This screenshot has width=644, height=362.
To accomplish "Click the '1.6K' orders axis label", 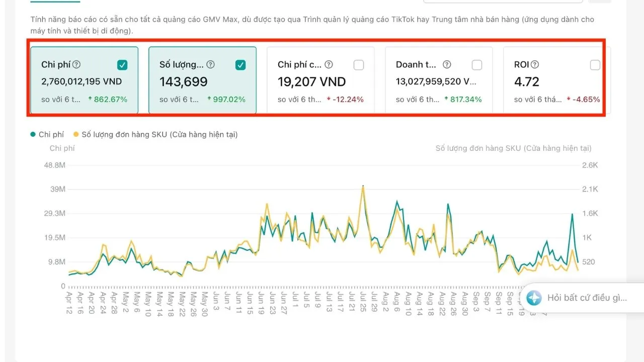I will pyautogui.click(x=590, y=213).
